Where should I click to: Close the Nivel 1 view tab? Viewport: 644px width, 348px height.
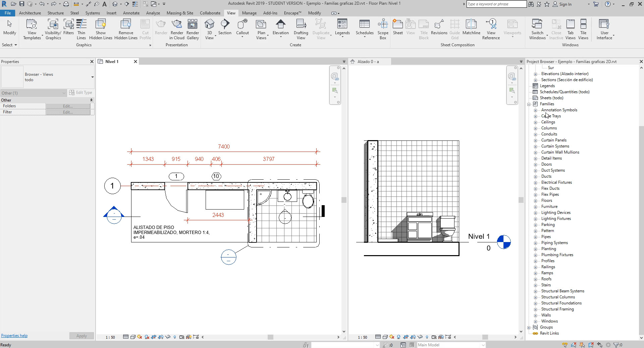[x=136, y=62]
